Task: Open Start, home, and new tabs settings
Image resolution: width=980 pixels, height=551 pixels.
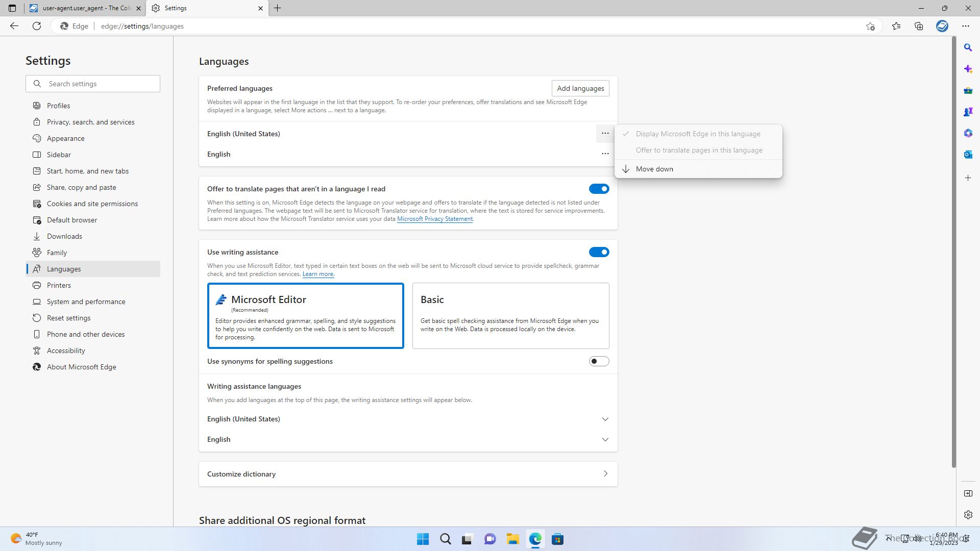Action: 93,171
